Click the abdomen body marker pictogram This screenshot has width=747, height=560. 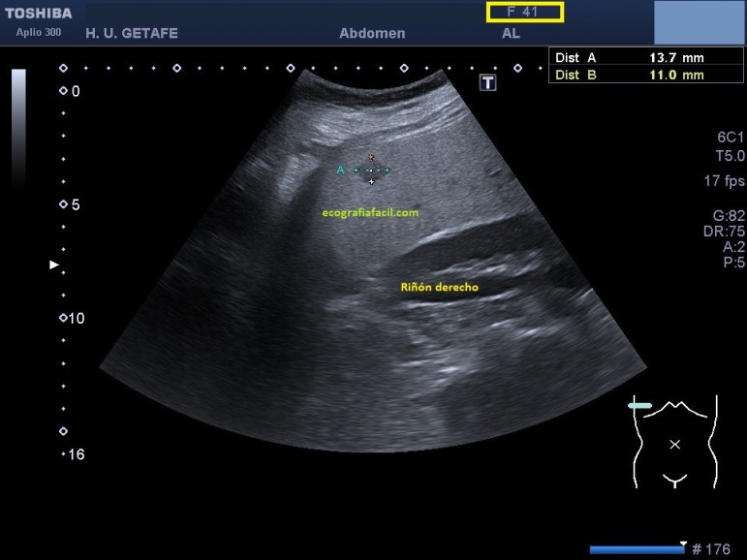[675, 442]
